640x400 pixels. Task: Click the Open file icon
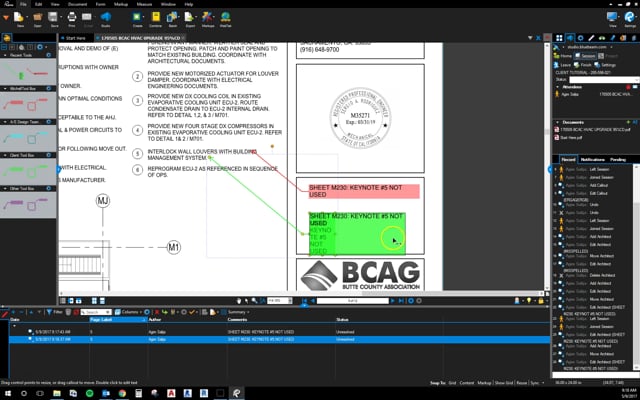click(38, 17)
